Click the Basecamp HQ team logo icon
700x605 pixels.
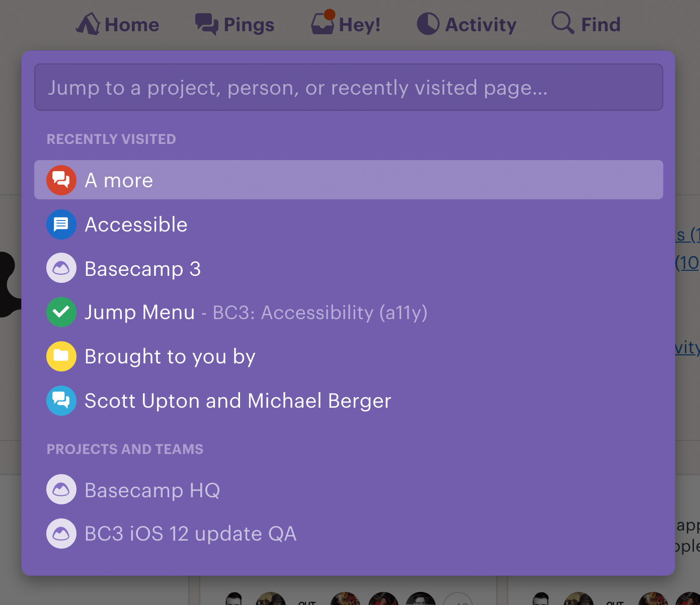[x=61, y=489]
